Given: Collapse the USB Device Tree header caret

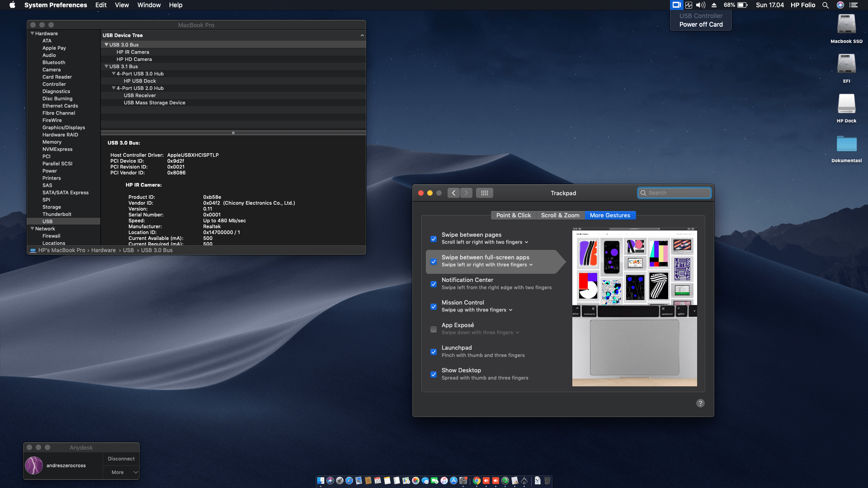Looking at the screenshot, I should coord(362,35).
